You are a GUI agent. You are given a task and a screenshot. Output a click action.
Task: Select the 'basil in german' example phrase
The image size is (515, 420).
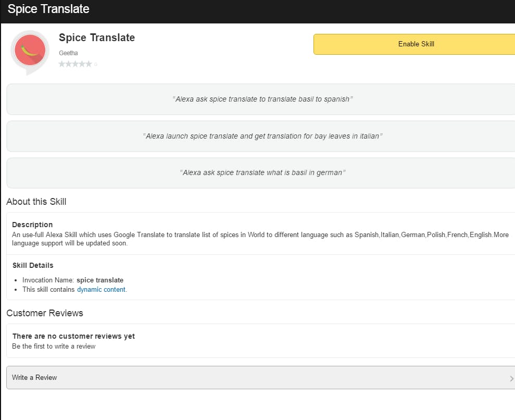click(262, 172)
